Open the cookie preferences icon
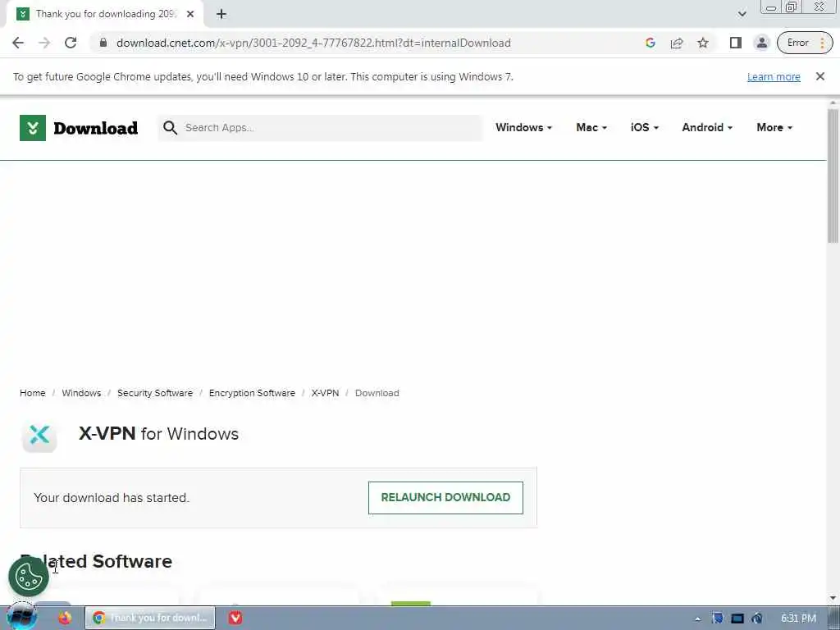 (29, 577)
